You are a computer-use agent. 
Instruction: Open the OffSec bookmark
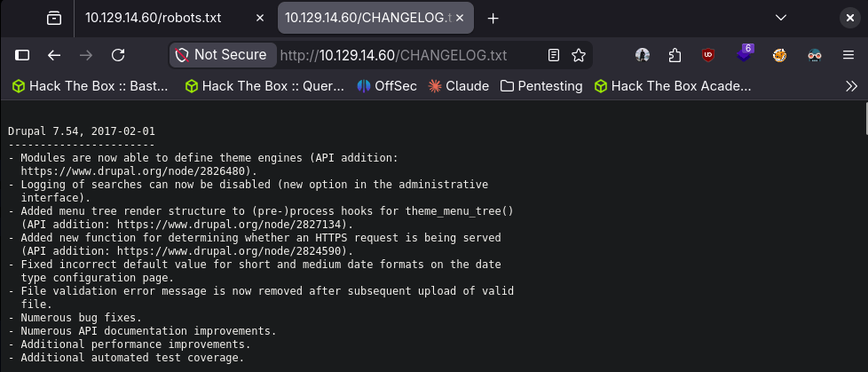386,86
